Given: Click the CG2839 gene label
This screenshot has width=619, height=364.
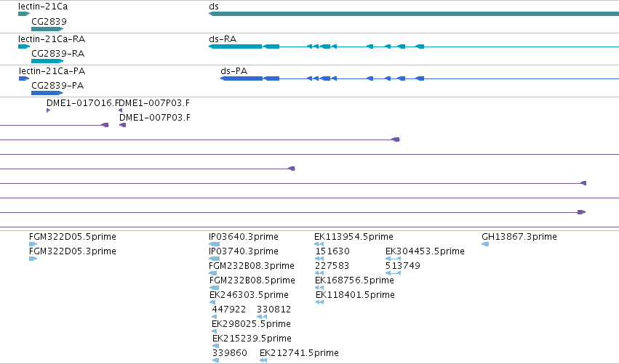Looking at the screenshot, I should click(x=49, y=21).
